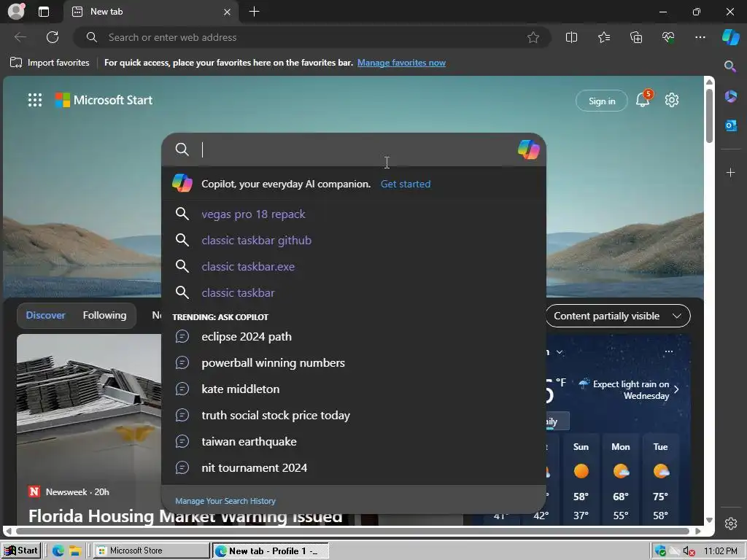This screenshot has height=560, width=747.
Task: Click the sidebar Search icon
Action: [x=730, y=66]
